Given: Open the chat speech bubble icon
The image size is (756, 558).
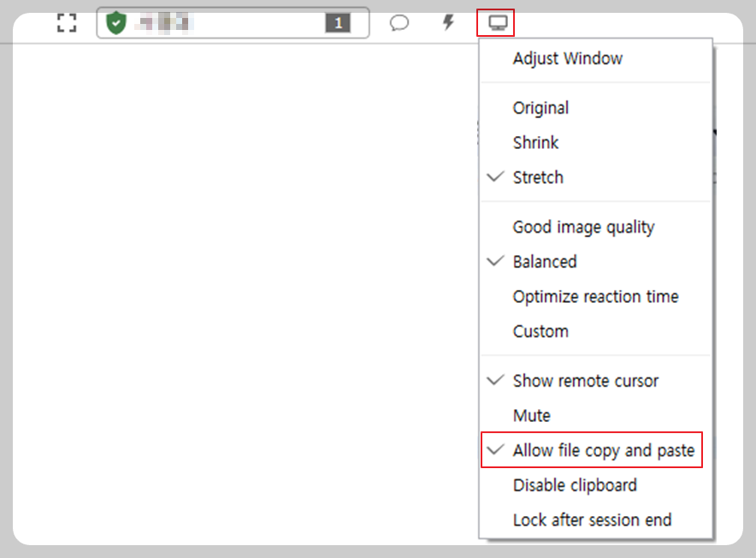Looking at the screenshot, I should pos(399,23).
